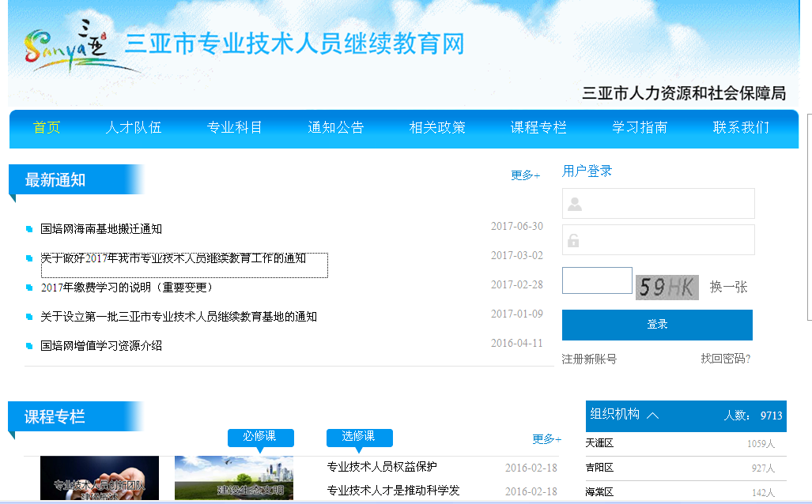Expand 更多+ in the 课程专栏 section
The image size is (812, 504).
[x=546, y=439]
